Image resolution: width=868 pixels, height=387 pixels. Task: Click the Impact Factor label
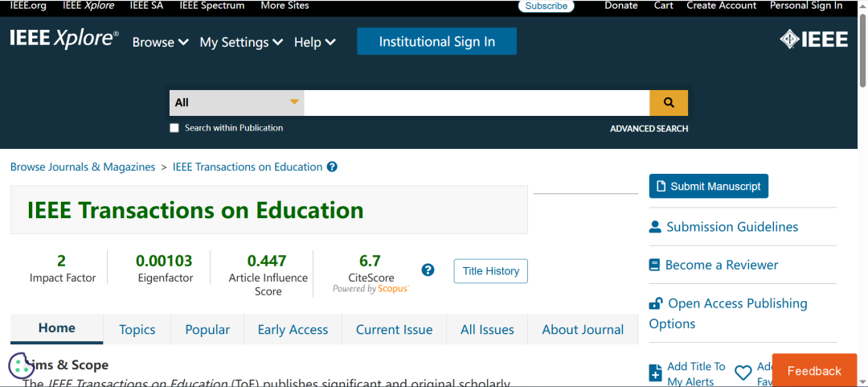click(63, 278)
